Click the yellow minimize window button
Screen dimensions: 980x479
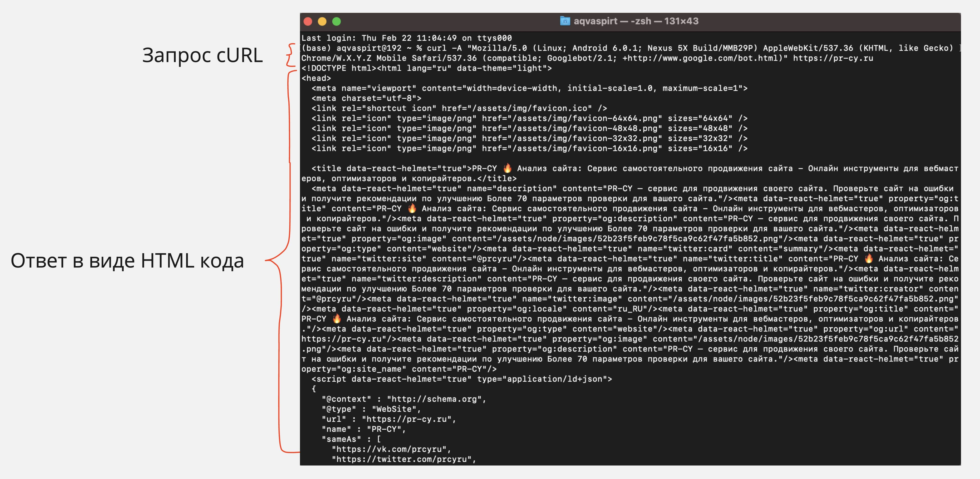322,22
